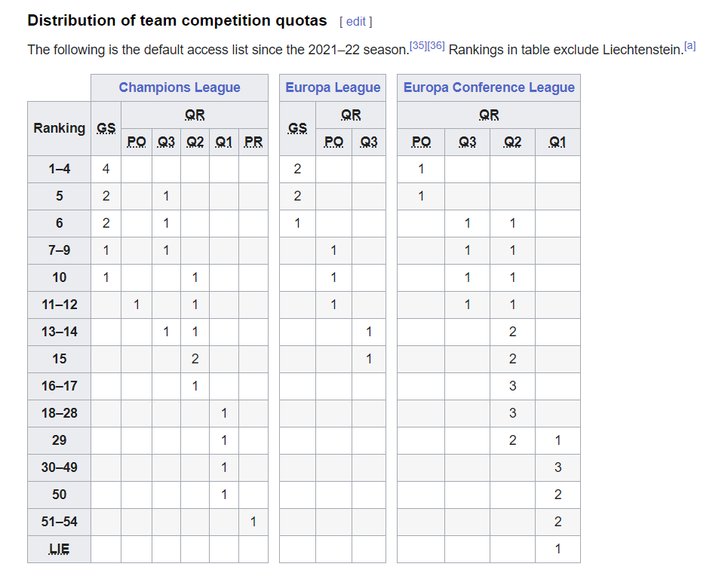728x576 pixels.
Task: Click Conference League PO value in row 5
Action: tap(421, 196)
